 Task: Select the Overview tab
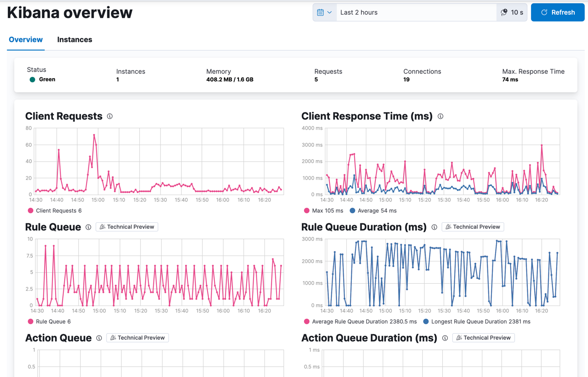coord(26,40)
